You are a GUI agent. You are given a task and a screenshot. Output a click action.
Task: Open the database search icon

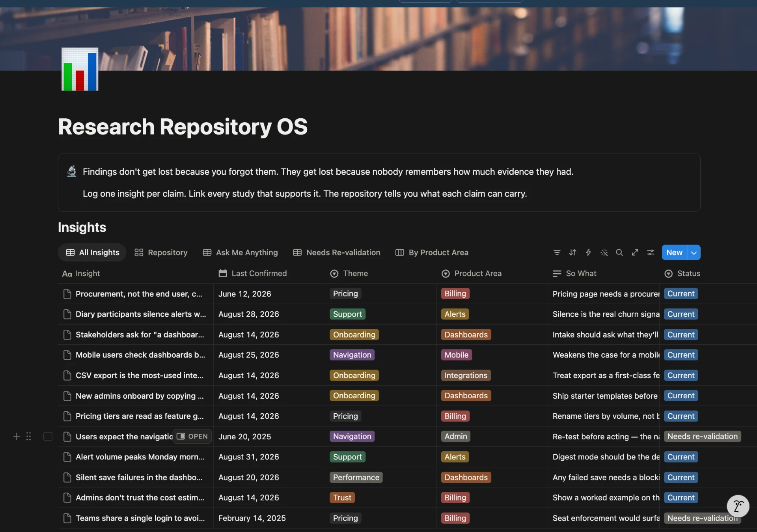[x=619, y=252]
